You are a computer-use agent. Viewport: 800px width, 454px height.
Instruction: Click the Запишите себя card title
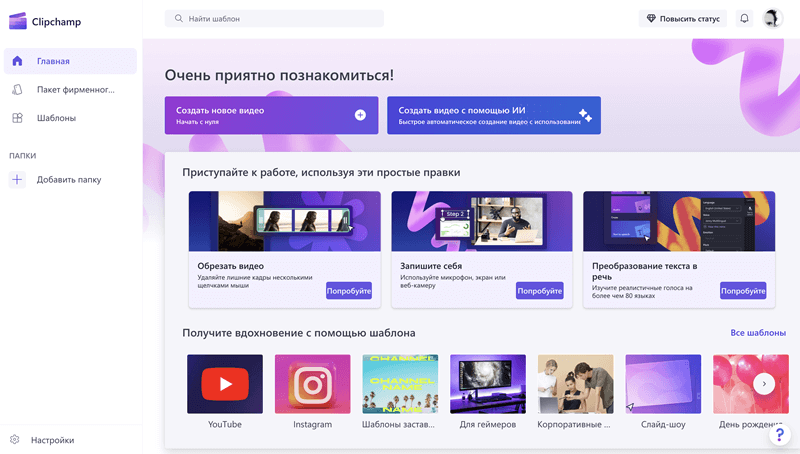pos(431,266)
